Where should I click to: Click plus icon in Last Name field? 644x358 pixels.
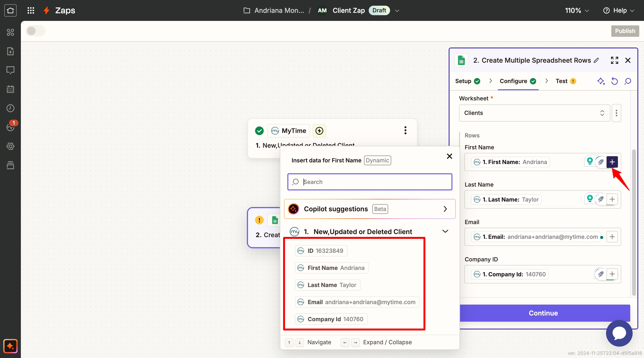pos(612,199)
